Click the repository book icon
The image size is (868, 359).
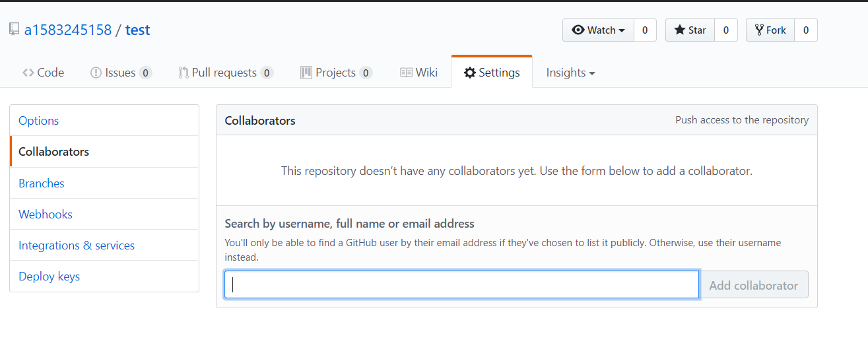point(14,29)
